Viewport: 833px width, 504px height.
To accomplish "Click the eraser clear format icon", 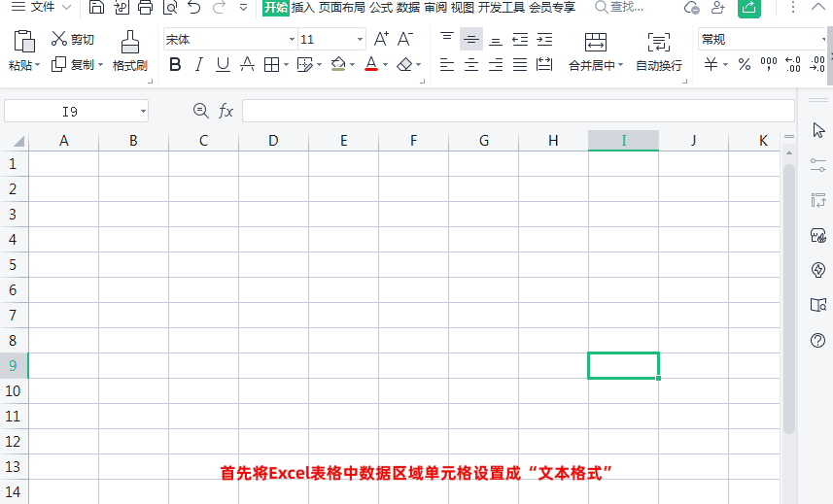I will pos(404,65).
